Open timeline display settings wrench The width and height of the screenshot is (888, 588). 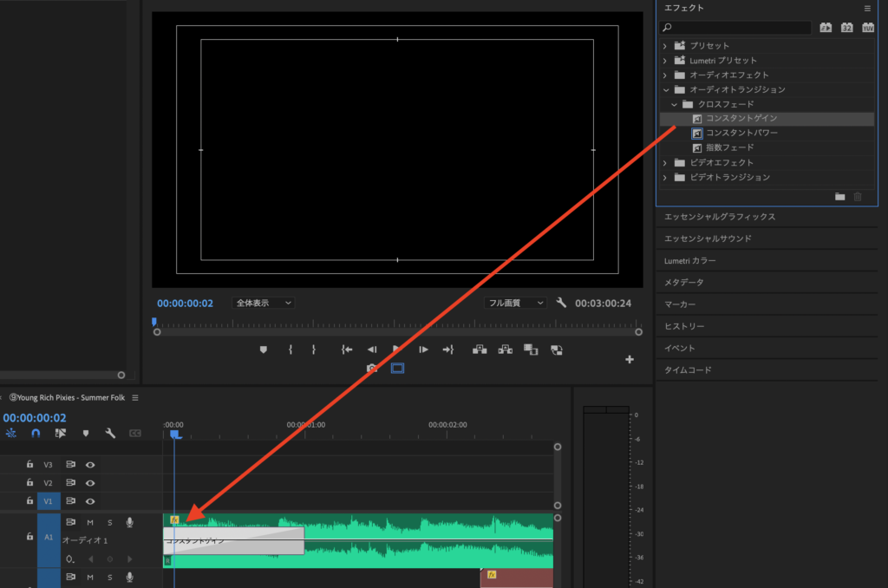[110, 433]
